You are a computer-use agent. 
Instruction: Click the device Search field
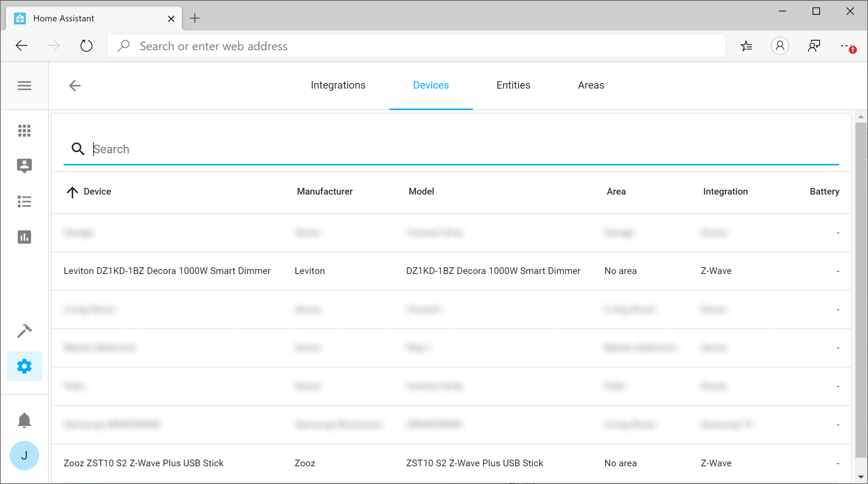pos(297,149)
